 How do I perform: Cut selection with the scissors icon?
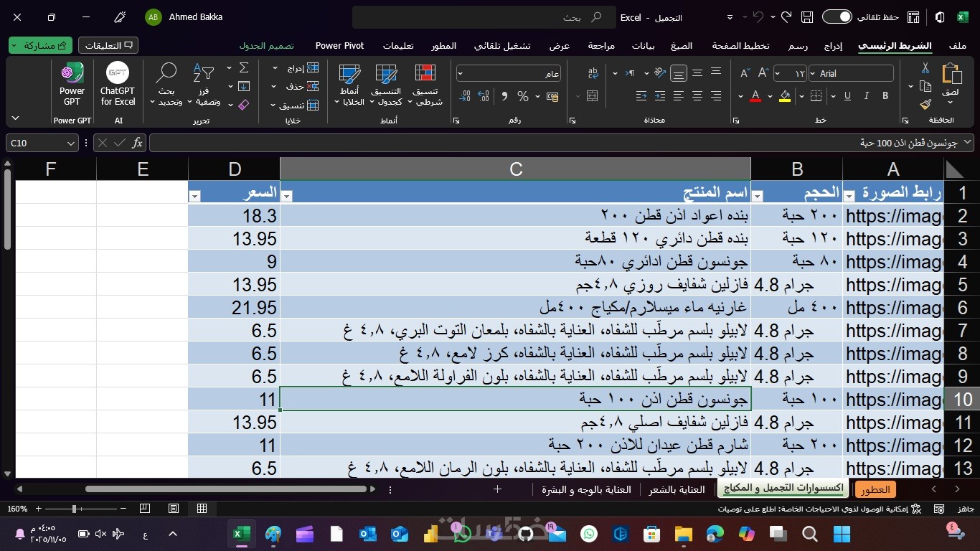click(x=925, y=68)
